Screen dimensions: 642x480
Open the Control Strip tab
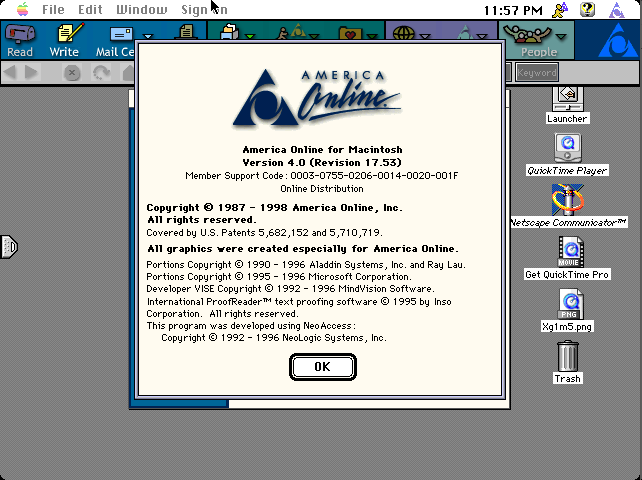pyautogui.click(x=9, y=247)
